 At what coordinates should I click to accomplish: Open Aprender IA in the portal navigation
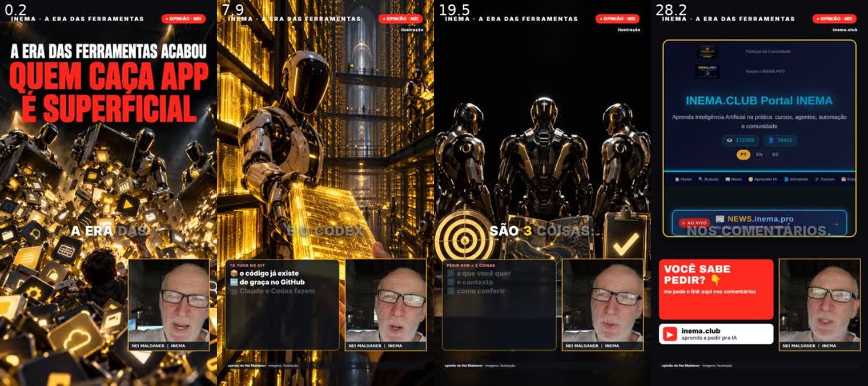click(x=762, y=179)
